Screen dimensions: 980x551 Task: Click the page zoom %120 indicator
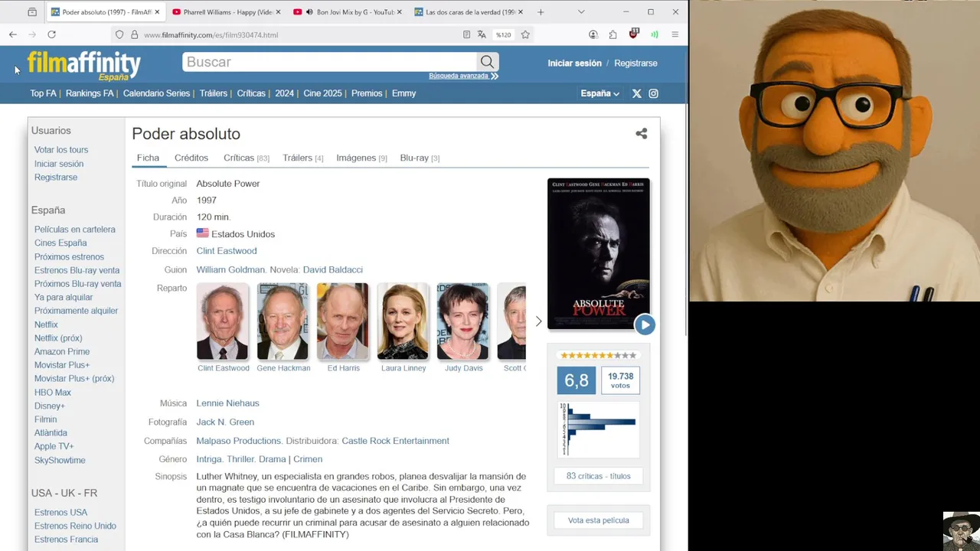click(503, 34)
